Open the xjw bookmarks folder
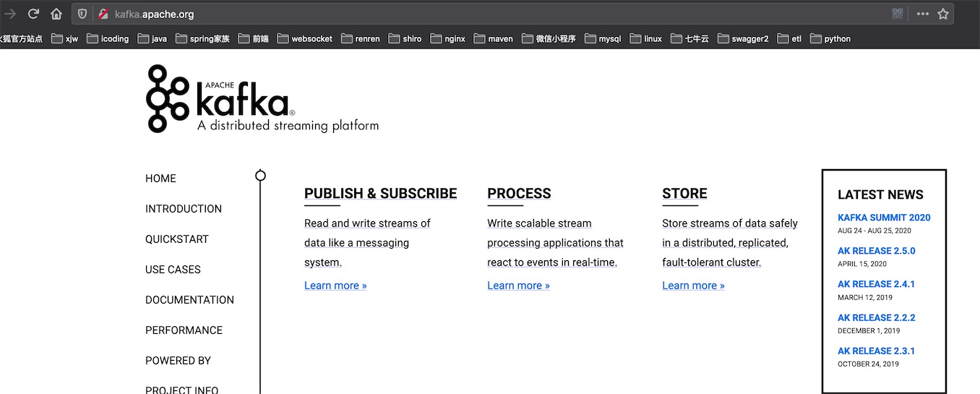Viewport: 980px width, 394px height. tap(64, 38)
